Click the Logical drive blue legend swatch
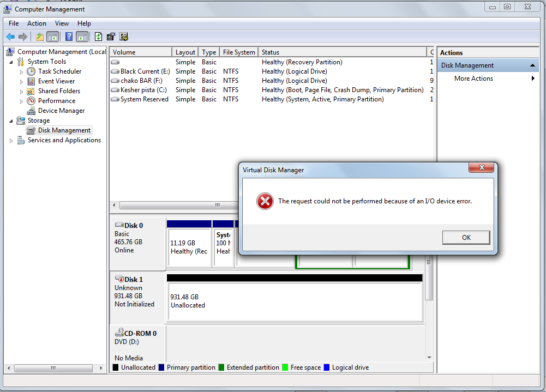 (x=326, y=367)
